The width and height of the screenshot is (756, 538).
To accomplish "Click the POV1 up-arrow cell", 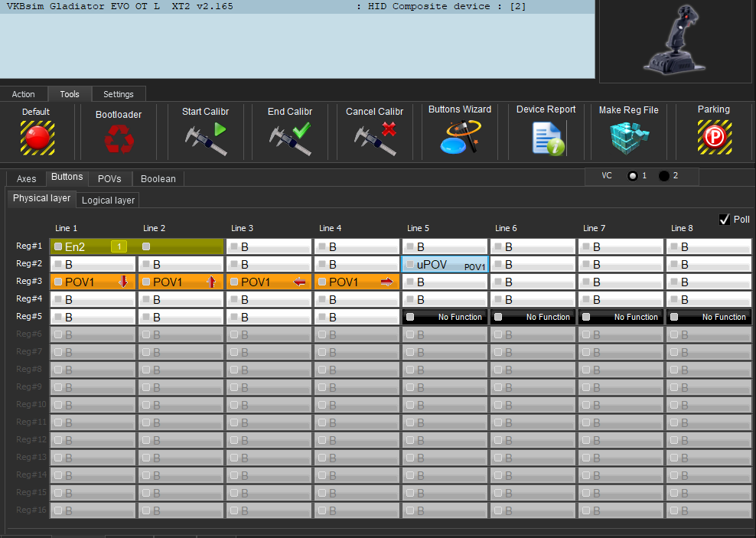I will (181, 282).
